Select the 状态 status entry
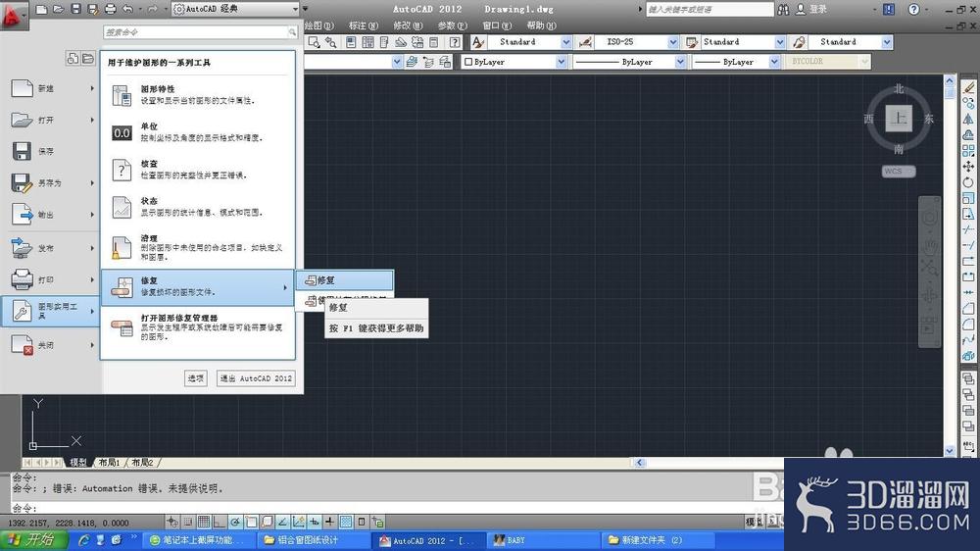Screen dimensions: 980x551 198,207
